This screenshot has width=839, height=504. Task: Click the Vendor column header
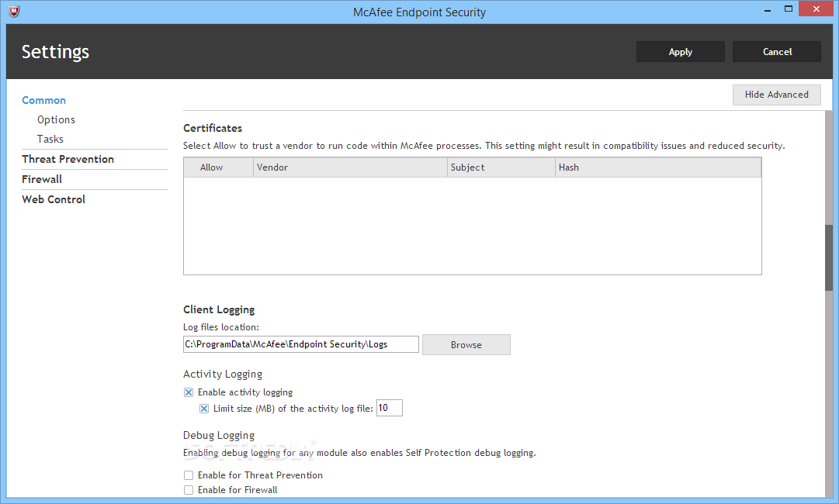click(x=350, y=167)
